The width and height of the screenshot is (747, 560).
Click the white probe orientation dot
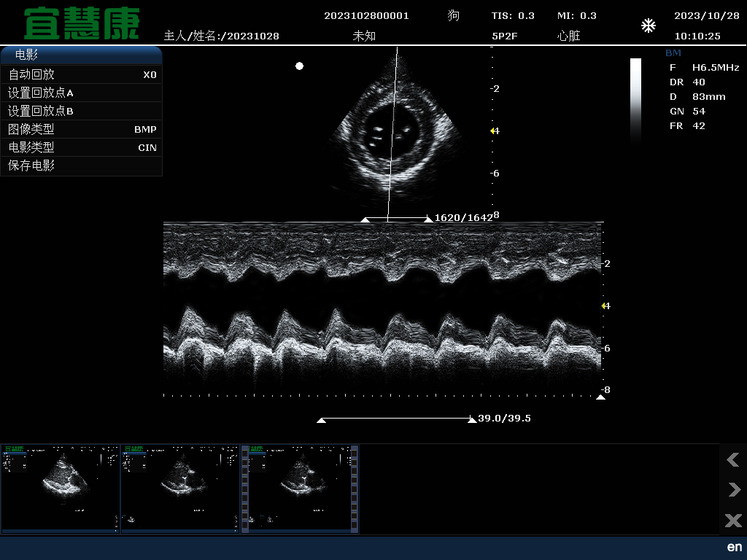tap(299, 66)
